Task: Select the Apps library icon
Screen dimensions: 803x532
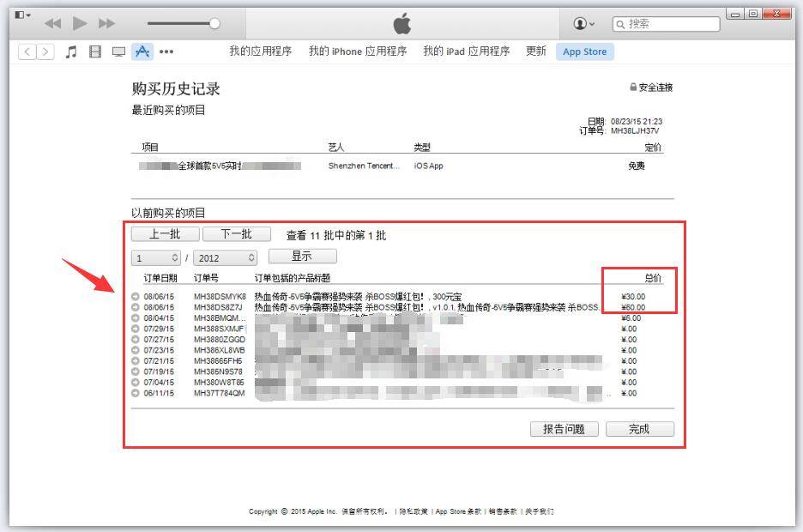Action: tap(142, 51)
